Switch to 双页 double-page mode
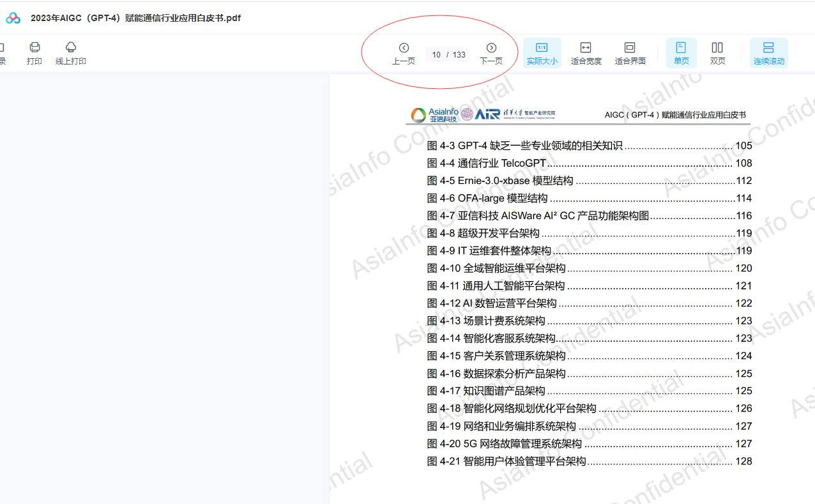Image resolution: width=815 pixels, height=504 pixels. 717,53
